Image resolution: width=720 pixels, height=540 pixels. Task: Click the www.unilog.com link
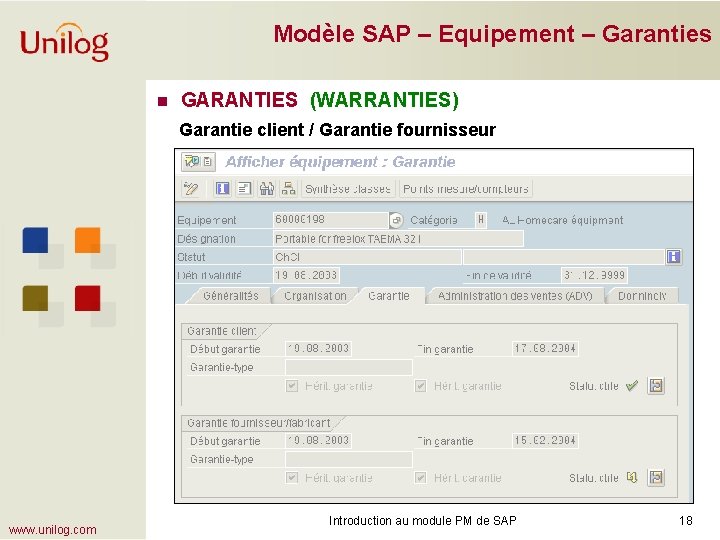[52, 529]
